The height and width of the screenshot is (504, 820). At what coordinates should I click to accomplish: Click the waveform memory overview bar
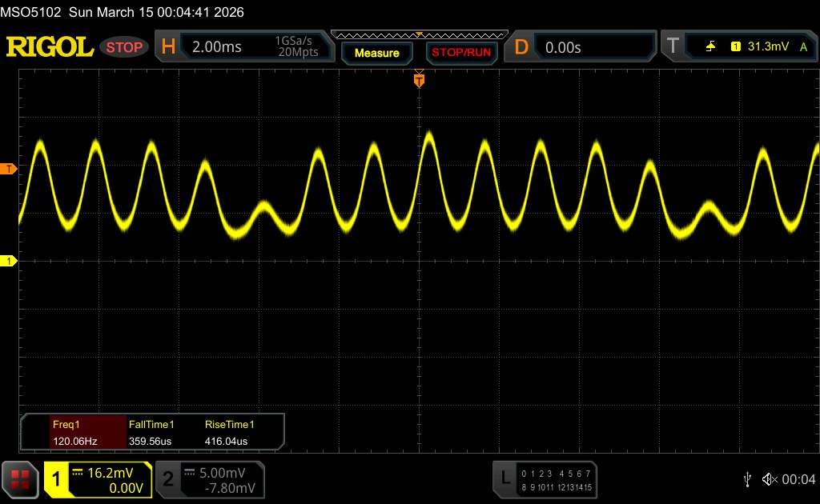[419, 34]
